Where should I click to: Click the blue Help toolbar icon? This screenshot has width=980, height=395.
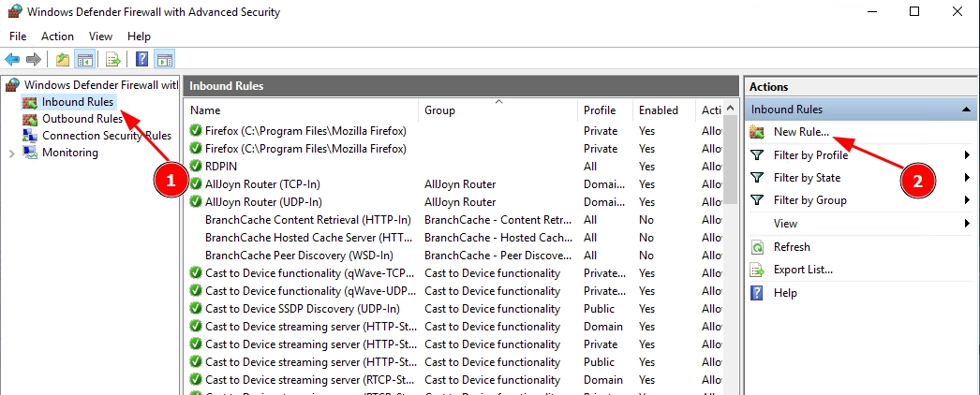point(142,60)
